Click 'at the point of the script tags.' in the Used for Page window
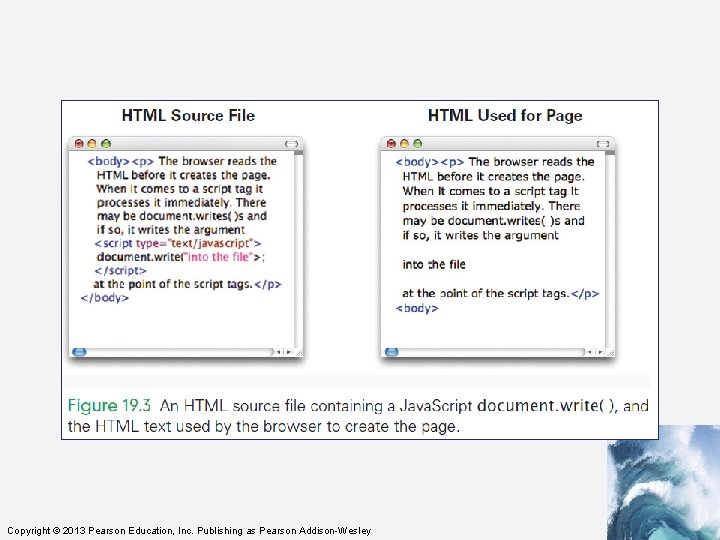This screenshot has height=540, width=720. 486,293
